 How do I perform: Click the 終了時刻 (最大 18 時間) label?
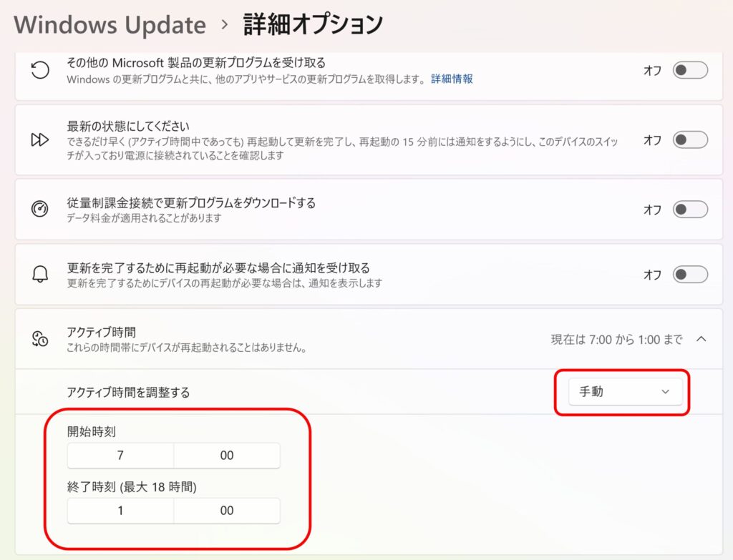pos(132,487)
